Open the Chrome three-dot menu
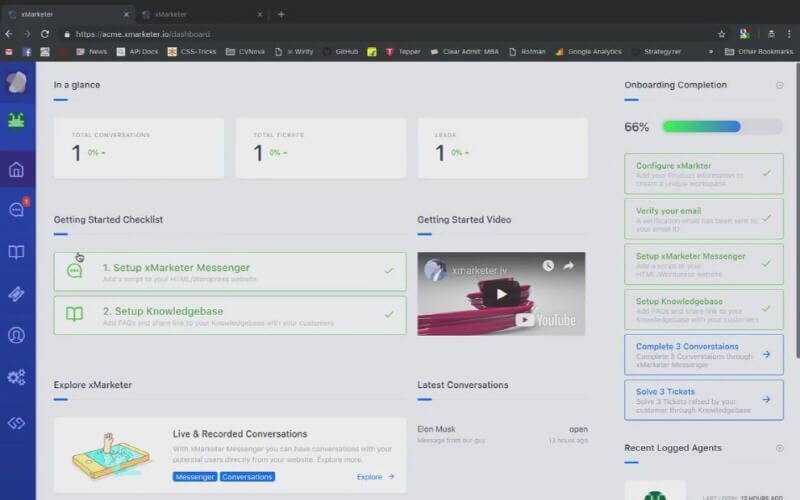The image size is (800, 500). click(x=789, y=34)
